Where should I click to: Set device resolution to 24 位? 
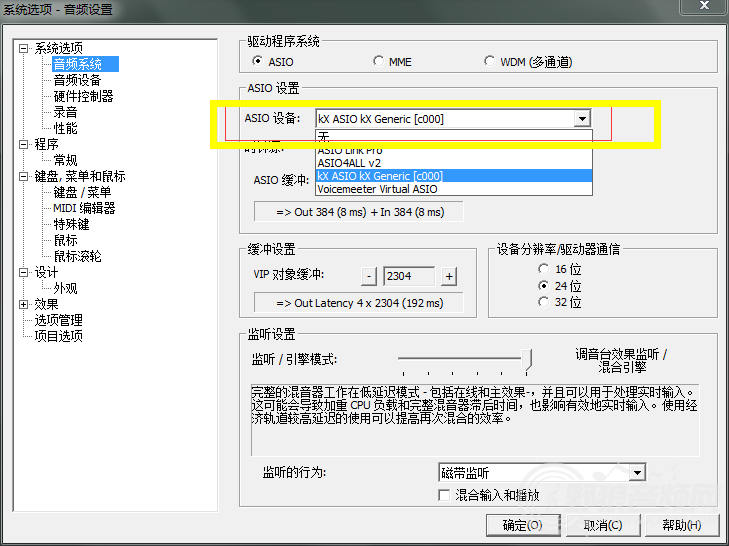pyautogui.click(x=543, y=286)
